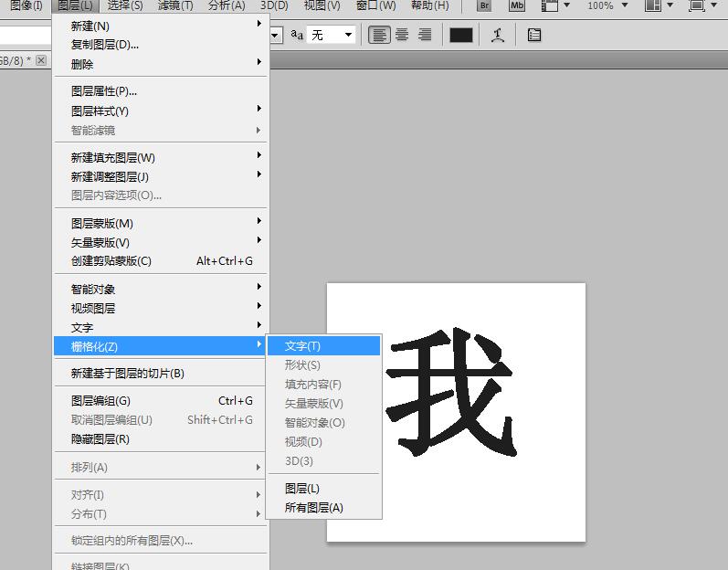Open the 窗口(W) menu
Viewport: 728px width, 570px height.
click(x=376, y=5)
